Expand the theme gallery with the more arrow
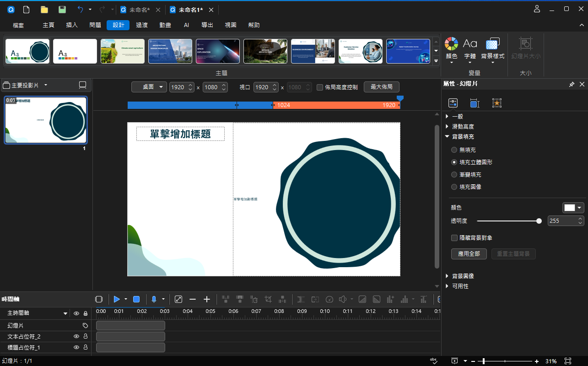This screenshot has height=366, width=588. [436, 60]
